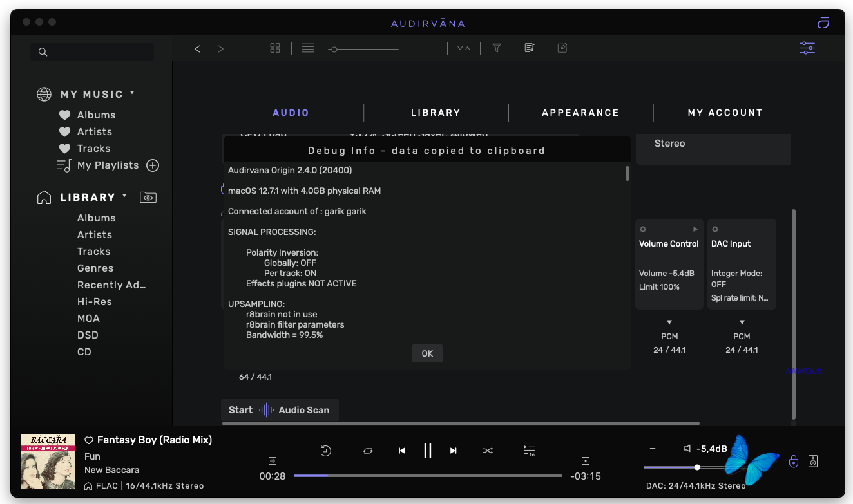Click the Fantasy Boy (Radio Mix) title

pos(155,440)
